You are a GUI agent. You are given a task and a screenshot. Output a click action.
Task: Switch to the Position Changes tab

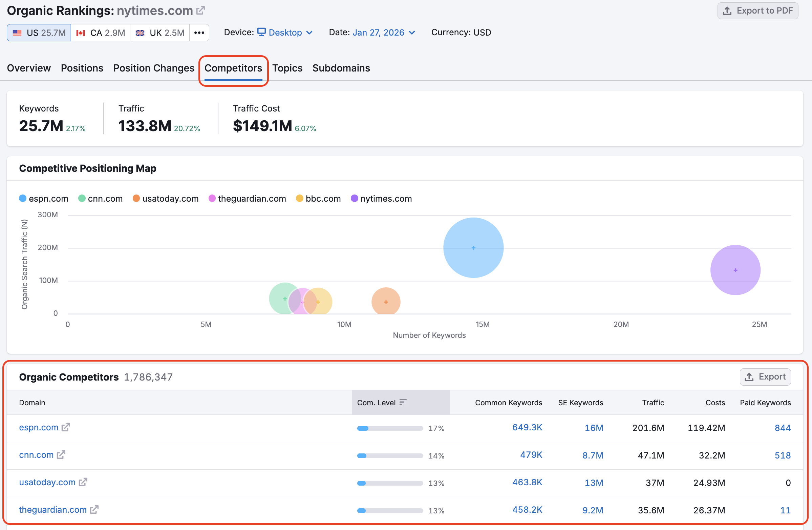pos(153,68)
